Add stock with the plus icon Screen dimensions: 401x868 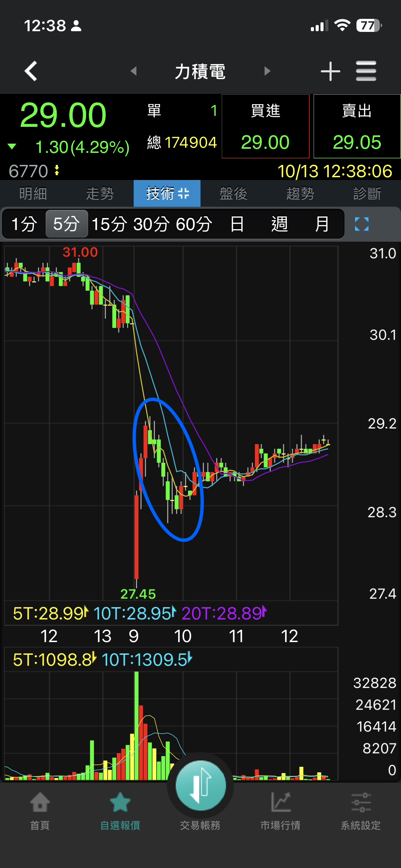[x=330, y=71]
